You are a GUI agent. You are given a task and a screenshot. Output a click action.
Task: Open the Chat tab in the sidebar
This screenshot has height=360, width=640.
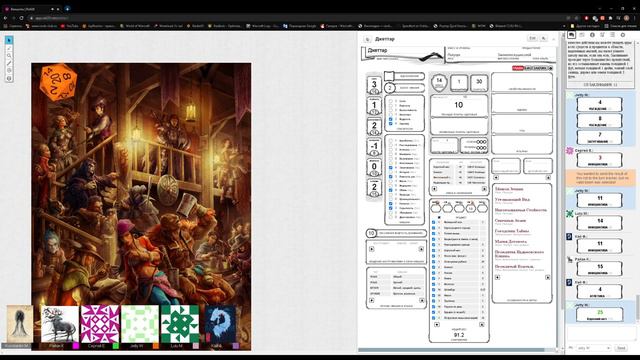(571, 35)
